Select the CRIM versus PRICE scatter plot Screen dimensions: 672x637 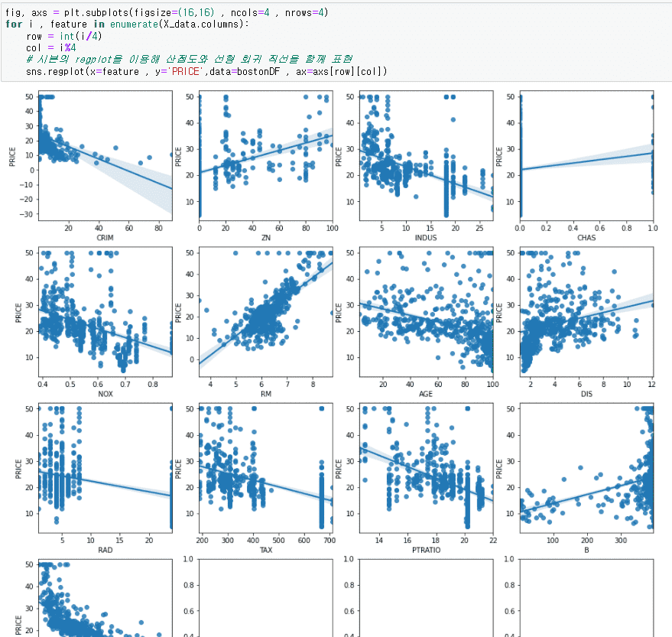tap(106, 155)
